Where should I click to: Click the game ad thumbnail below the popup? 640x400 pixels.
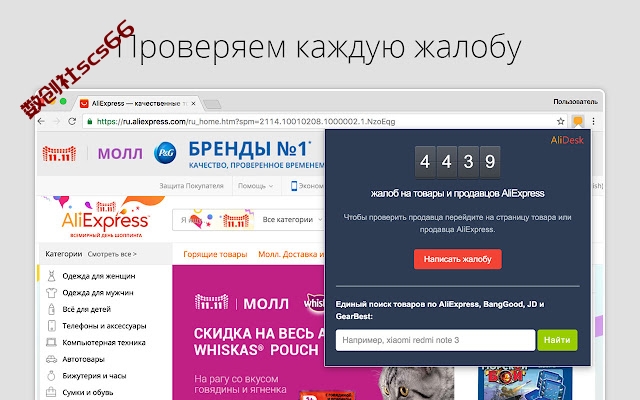coord(525,383)
